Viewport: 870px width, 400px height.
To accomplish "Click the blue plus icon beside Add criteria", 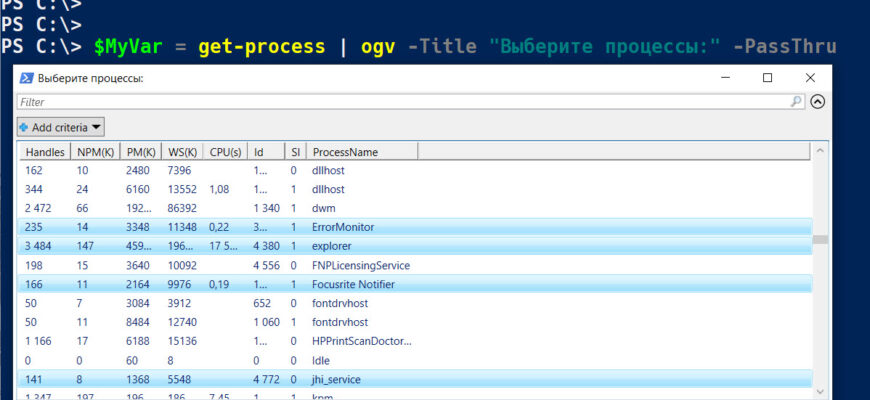I will click(x=24, y=127).
